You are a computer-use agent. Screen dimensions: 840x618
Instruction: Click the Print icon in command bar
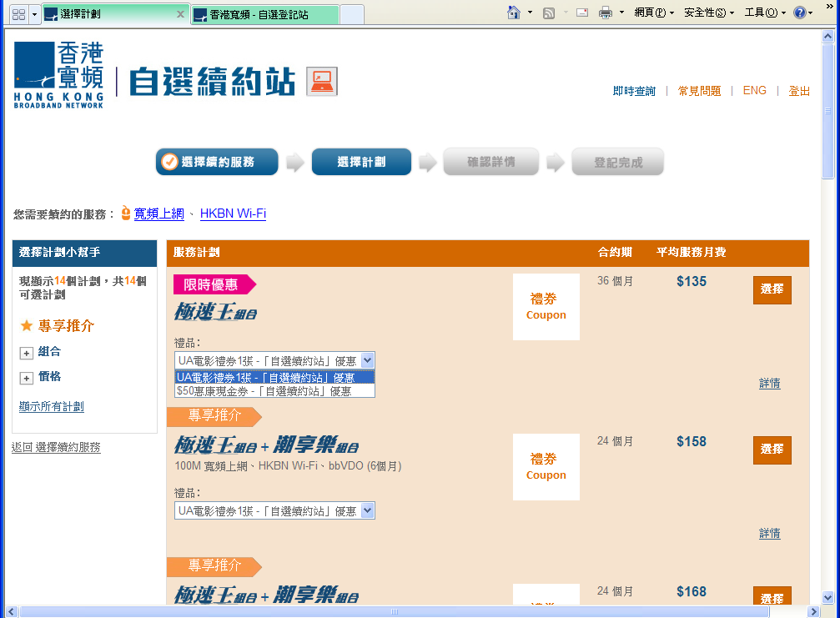606,13
